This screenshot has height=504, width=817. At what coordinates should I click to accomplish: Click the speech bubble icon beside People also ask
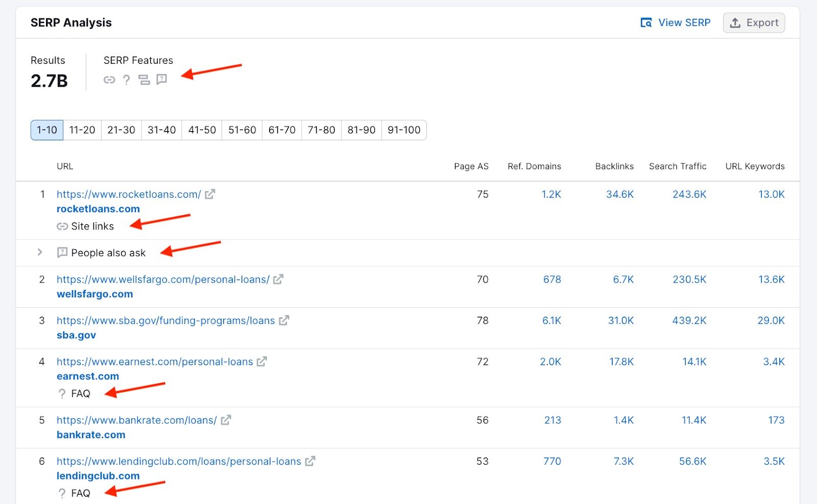[62, 252]
